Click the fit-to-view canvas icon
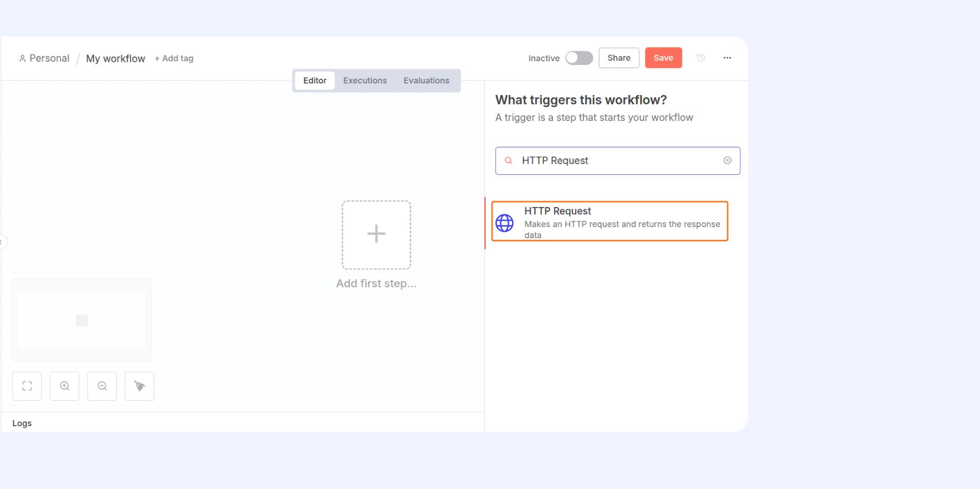980x489 pixels. tap(27, 386)
